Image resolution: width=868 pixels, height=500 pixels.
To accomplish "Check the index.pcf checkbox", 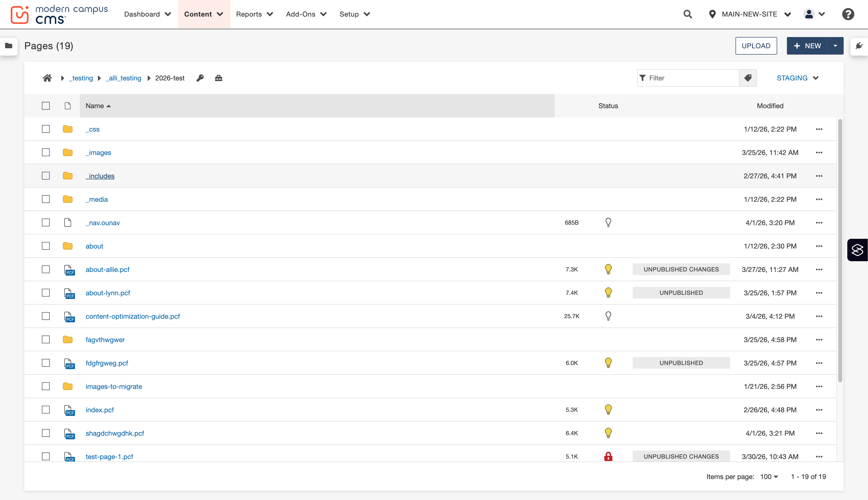I will (x=46, y=410).
